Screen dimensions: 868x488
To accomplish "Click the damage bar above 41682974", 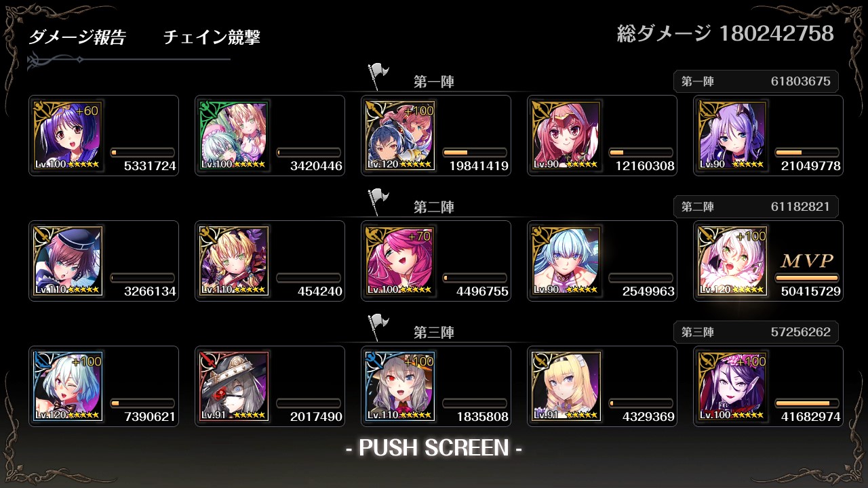I will 807,403.
